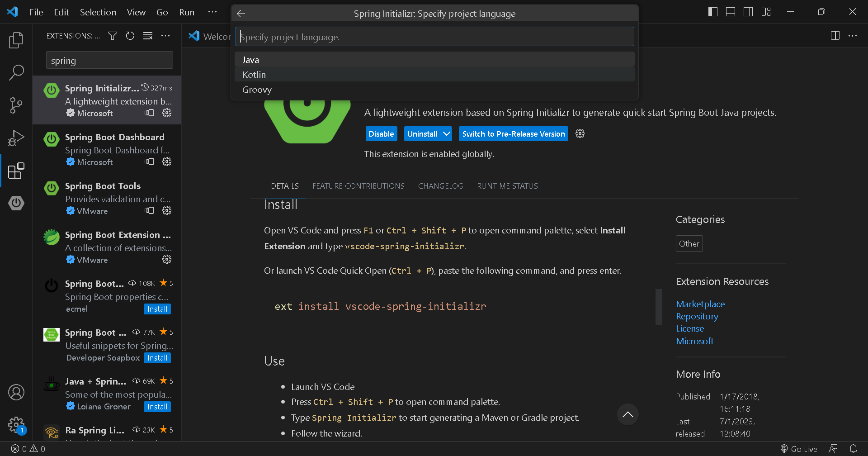Screen dimensions: 868x456
Task: Focus the project language input field
Action: [x=434, y=37]
